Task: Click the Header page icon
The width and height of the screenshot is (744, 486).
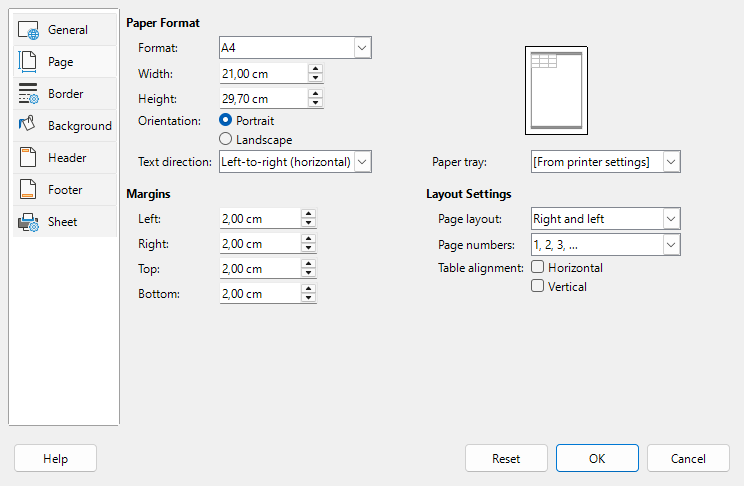Action: pyautogui.click(x=28, y=157)
